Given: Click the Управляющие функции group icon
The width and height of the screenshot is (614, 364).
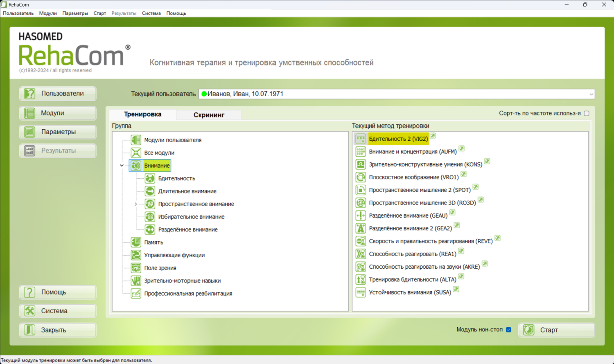Looking at the screenshot, I should point(136,255).
